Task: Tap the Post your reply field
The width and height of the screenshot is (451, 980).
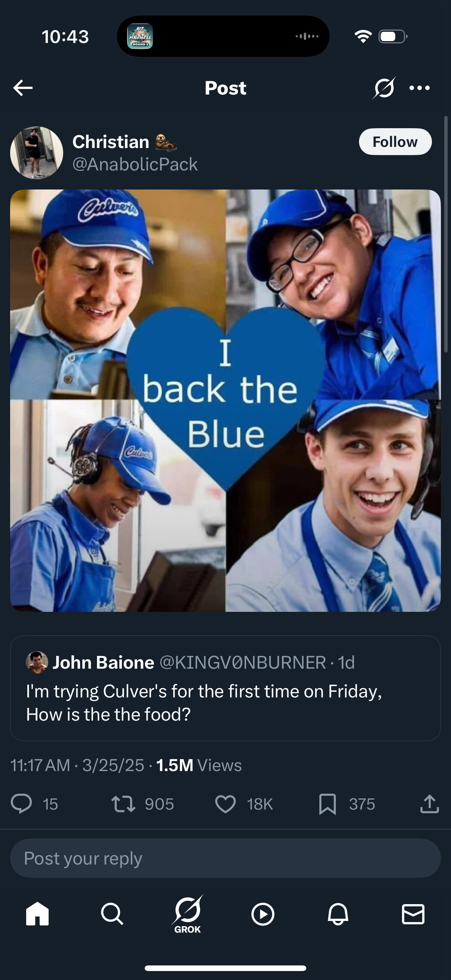Action: point(225,858)
